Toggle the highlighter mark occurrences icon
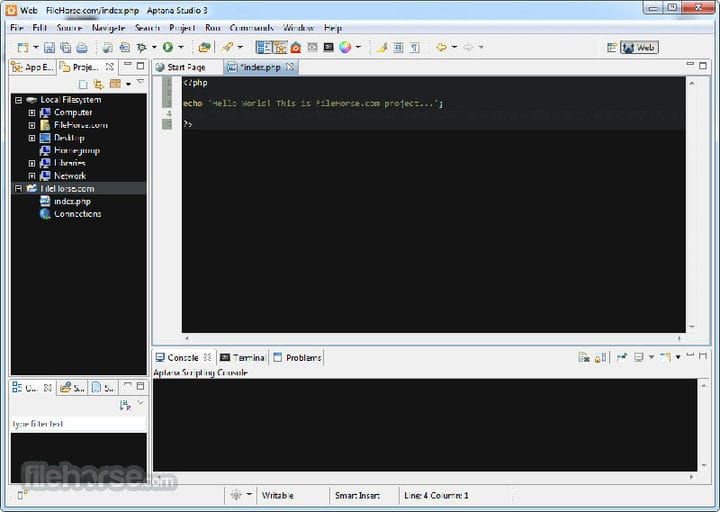 [382, 47]
